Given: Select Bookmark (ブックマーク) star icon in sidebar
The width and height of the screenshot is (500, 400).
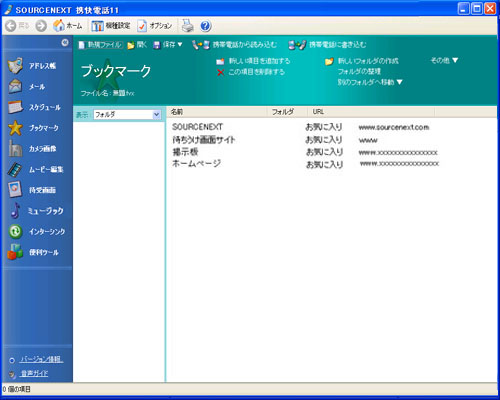Looking at the screenshot, I should coord(15,128).
